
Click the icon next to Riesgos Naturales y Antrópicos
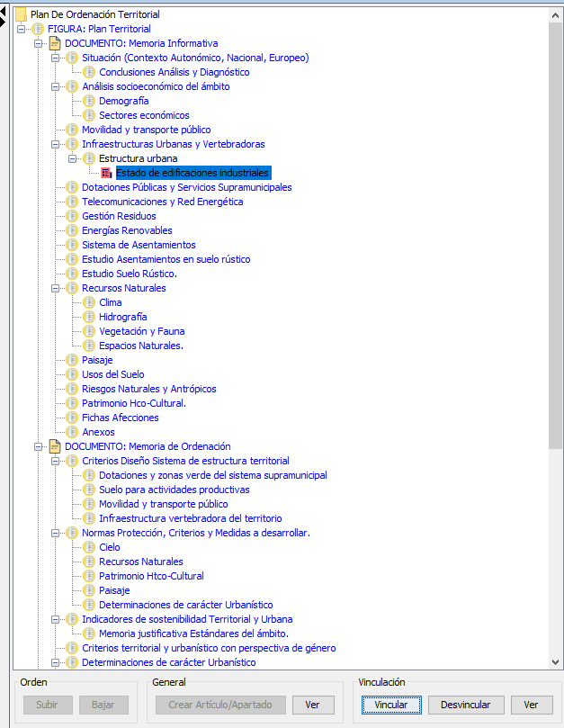(72, 389)
